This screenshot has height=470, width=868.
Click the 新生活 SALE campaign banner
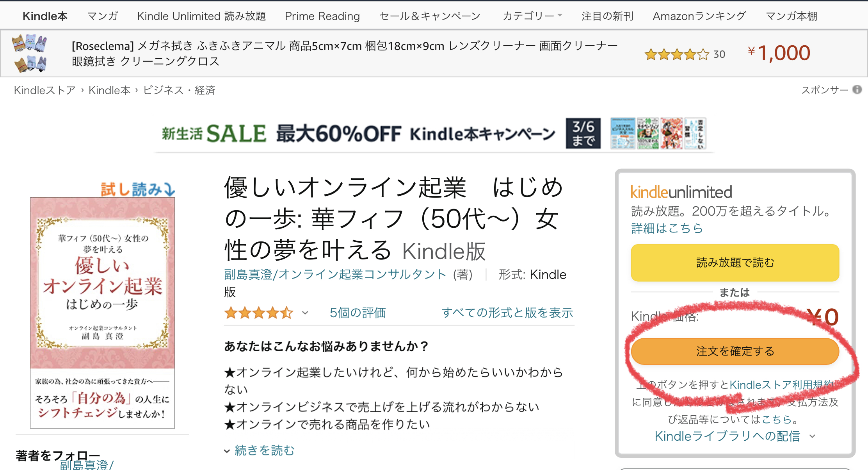pyautogui.click(x=434, y=134)
